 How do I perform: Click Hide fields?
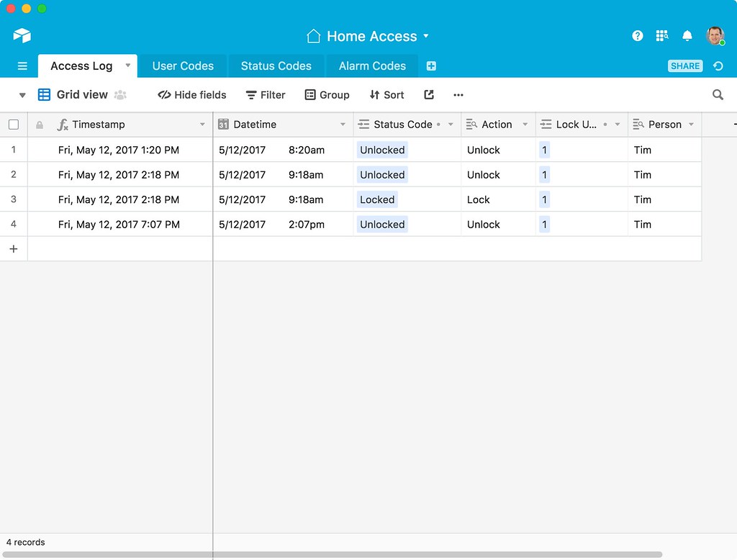(x=191, y=95)
